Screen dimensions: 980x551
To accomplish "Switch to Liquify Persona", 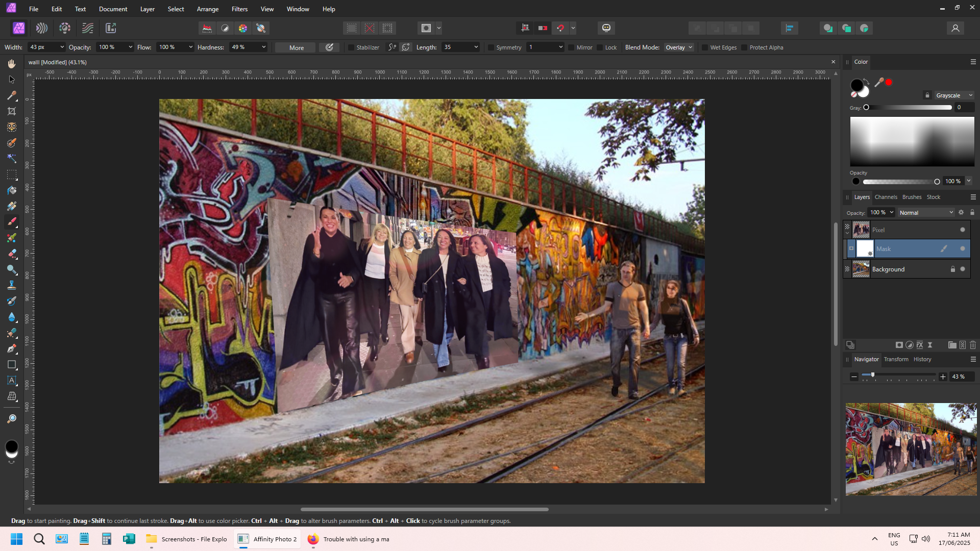I will tap(42, 28).
